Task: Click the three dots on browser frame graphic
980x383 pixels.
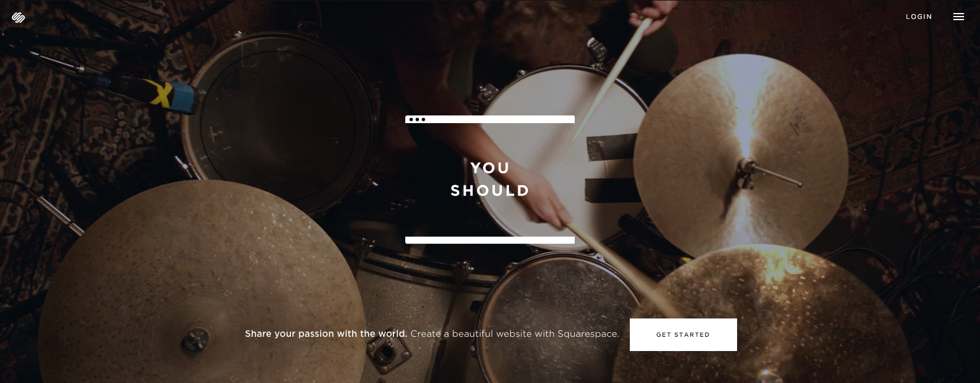Action: click(x=417, y=120)
